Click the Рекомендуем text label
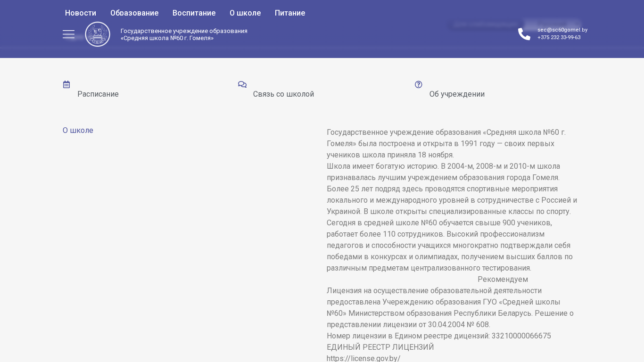The height and width of the screenshot is (362, 644). coord(503,280)
